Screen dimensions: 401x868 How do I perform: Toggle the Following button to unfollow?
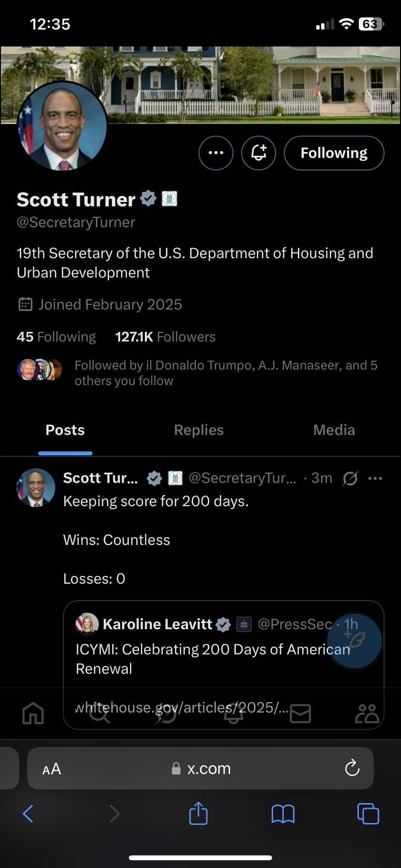pos(334,153)
